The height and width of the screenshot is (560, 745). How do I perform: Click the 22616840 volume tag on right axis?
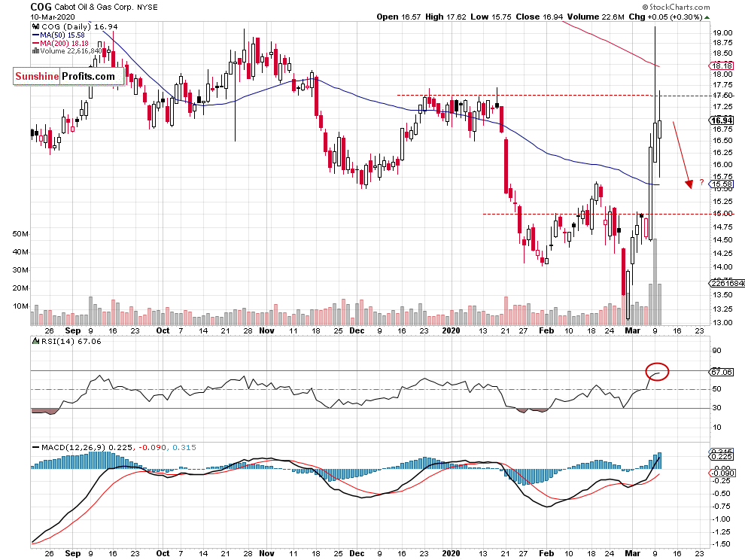tap(727, 283)
